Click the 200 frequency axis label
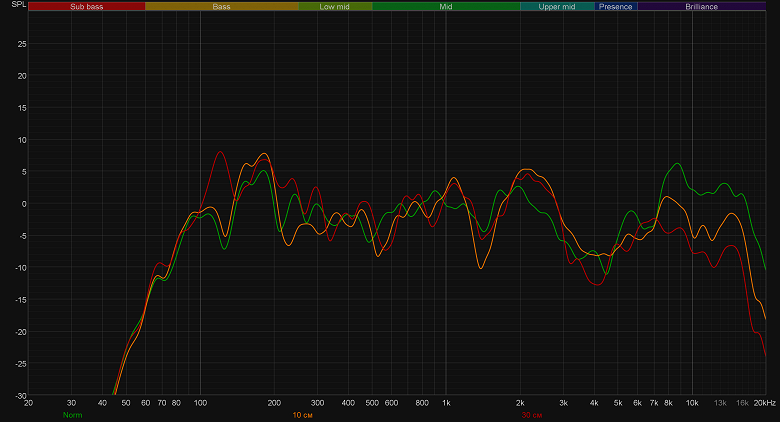 click(274, 403)
